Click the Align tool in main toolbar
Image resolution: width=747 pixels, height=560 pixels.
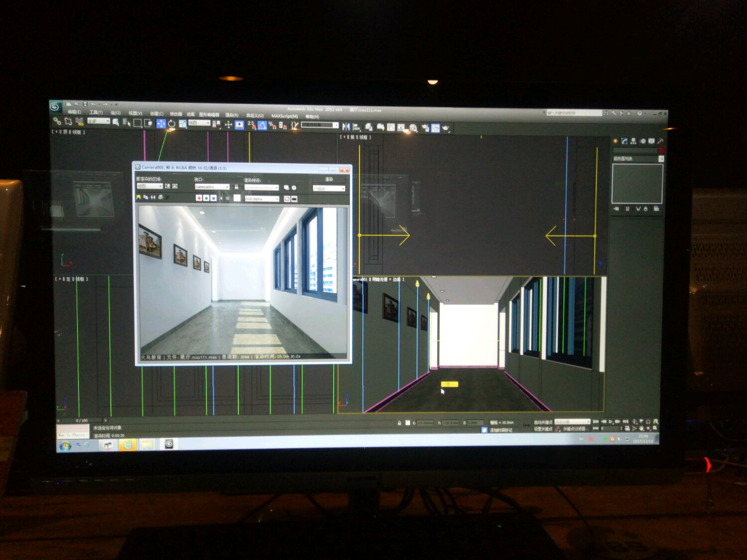(357, 127)
